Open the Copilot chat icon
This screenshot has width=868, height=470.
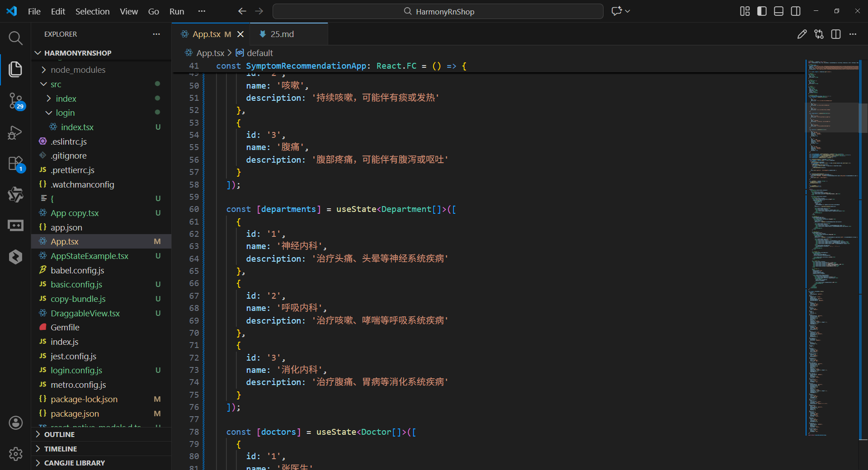(617, 11)
